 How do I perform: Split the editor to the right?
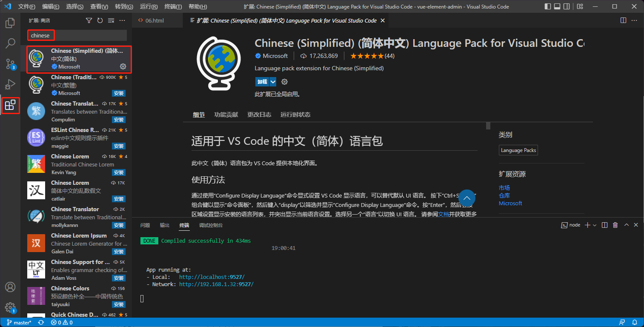[623, 20]
